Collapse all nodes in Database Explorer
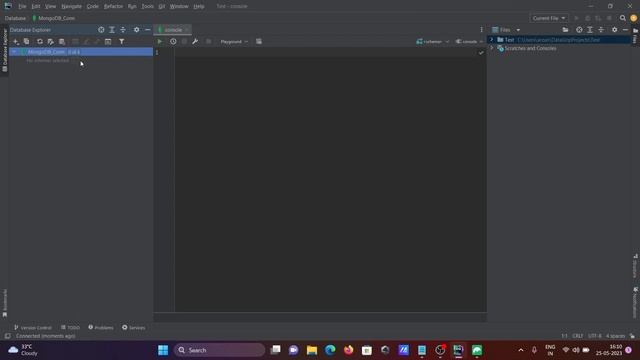The image size is (640, 360). 123,30
